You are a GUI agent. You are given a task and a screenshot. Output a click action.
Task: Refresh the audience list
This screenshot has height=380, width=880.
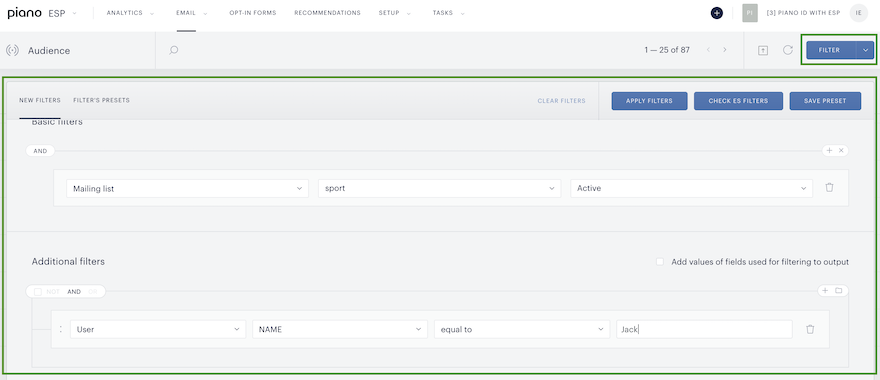[787, 50]
